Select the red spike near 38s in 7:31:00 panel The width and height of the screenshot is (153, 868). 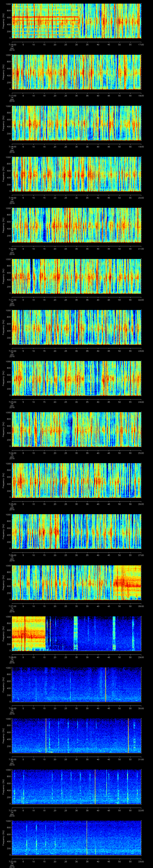[x=95, y=787]
